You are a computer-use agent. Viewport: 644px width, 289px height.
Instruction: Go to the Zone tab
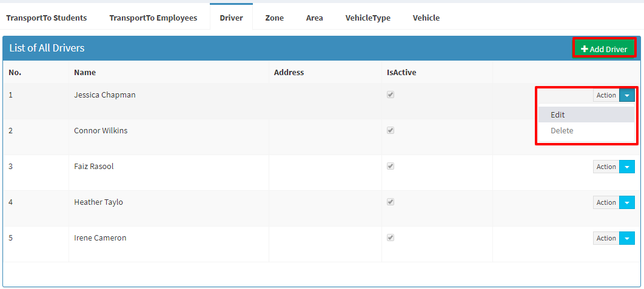tap(274, 18)
